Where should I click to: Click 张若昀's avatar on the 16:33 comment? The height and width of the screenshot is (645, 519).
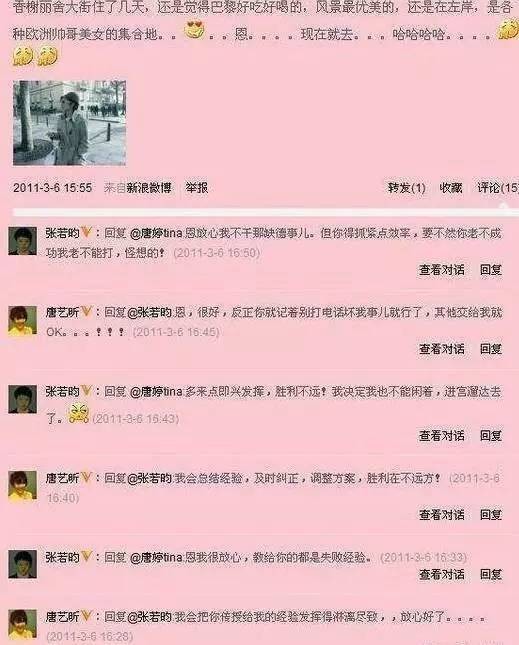(x=23, y=565)
